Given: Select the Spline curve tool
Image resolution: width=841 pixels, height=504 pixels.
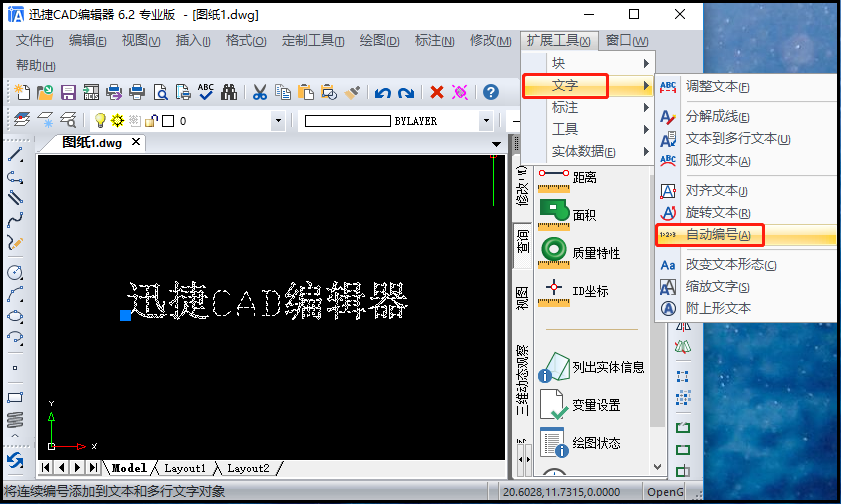Looking at the screenshot, I should pyautogui.click(x=15, y=220).
